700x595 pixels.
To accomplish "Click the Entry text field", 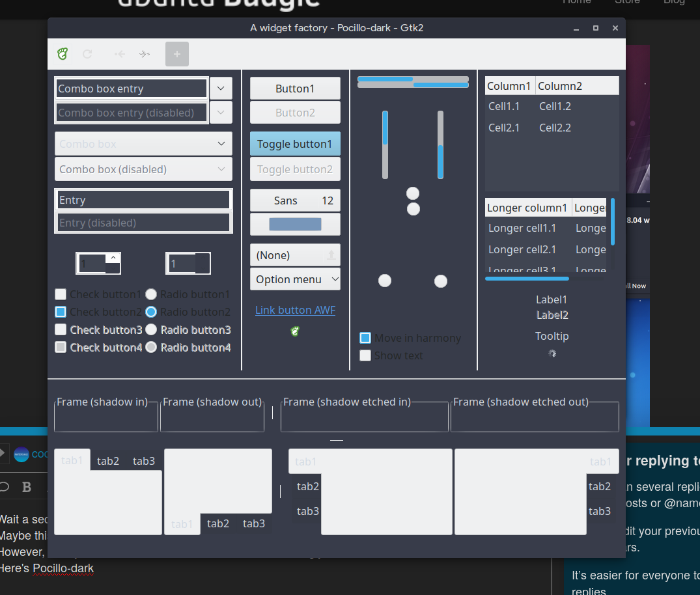I will 143,199.
